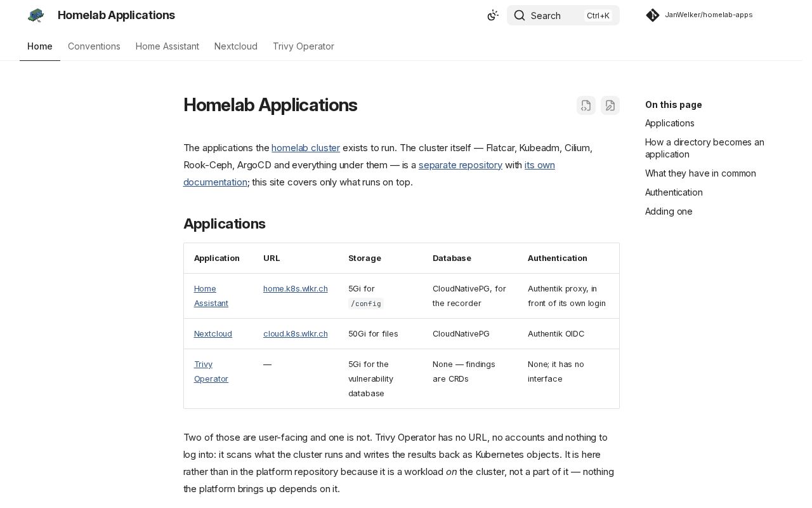Click the Ctrl+K shortcut badge
The height and width of the screenshot is (508, 812).
[598, 16]
